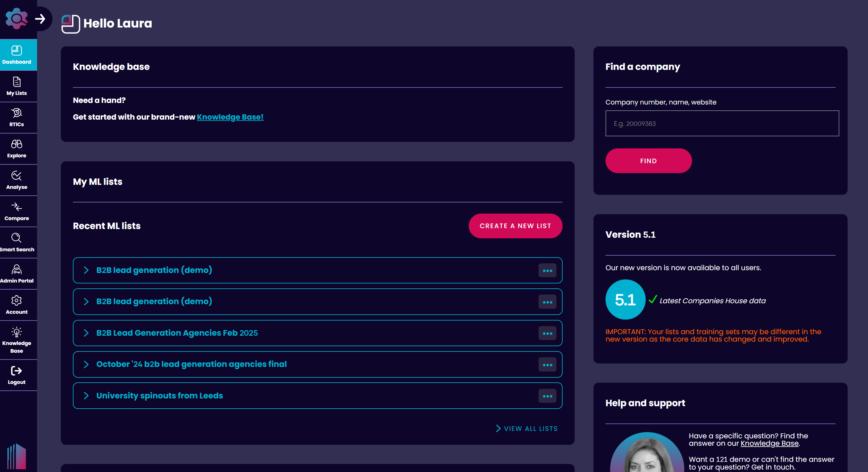Screen dimensions: 868x472
Task: Open Knowledge Base link in Help and support
Action: tap(769, 443)
